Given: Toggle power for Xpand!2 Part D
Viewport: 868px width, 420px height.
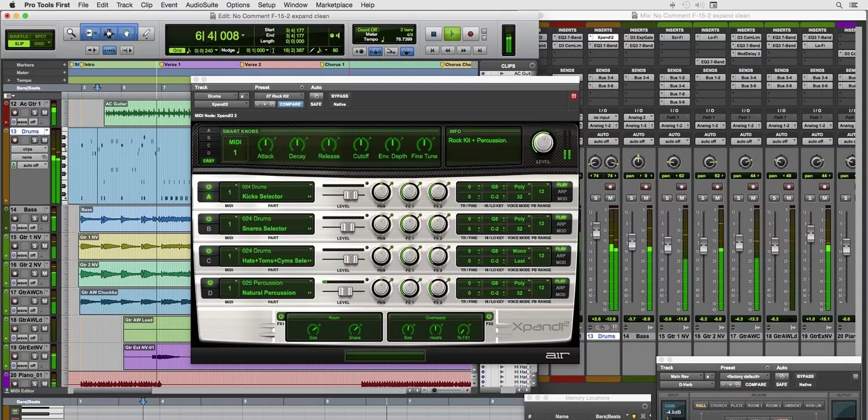Looking at the screenshot, I should 209,283.
